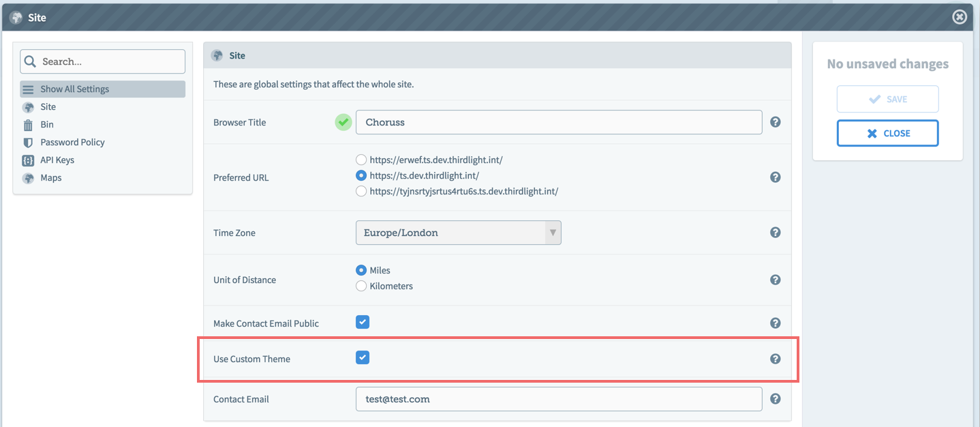The image size is (980, 427).
Task: Click the Browser Title text field
Action: [x=559, y=122]
